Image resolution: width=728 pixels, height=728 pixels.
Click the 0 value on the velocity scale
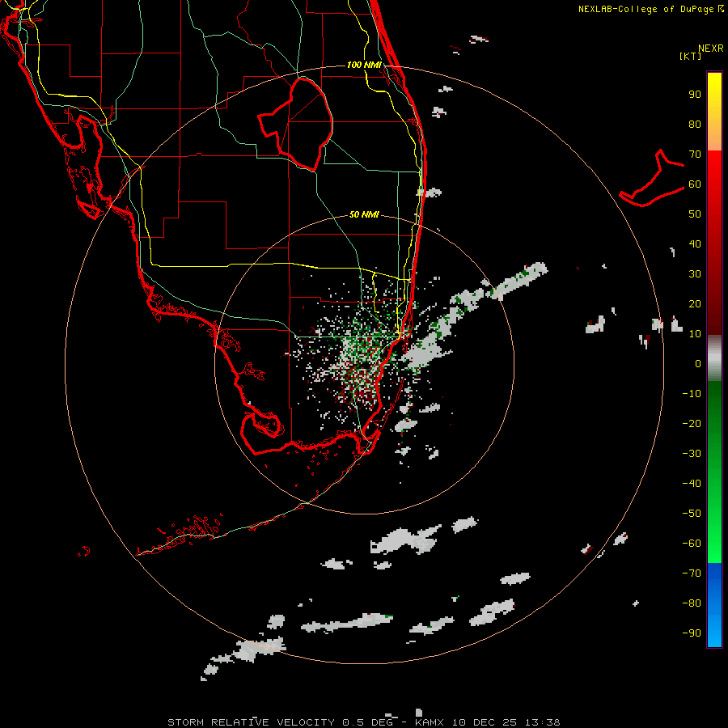tap(698, 364)
